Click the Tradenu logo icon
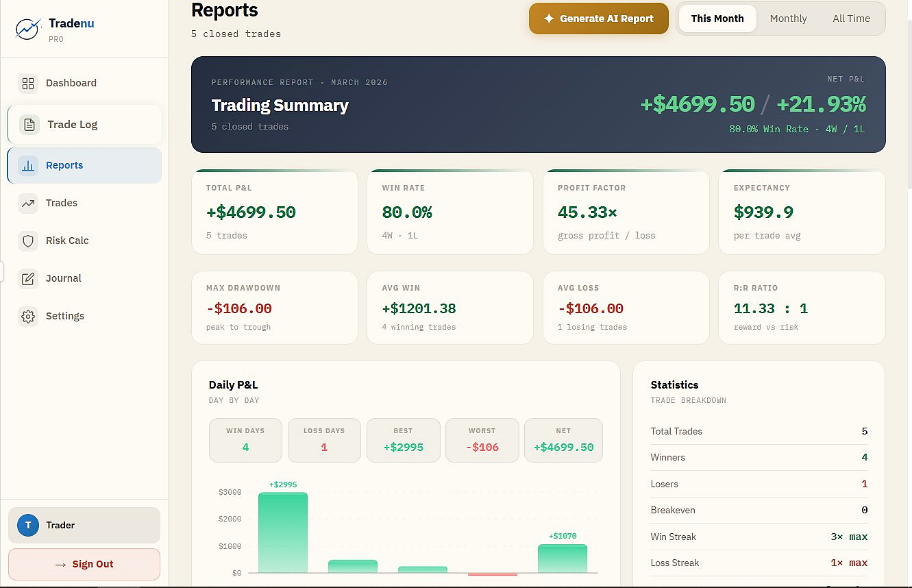The width and height of the screenshot is (912, 588). 27,28
